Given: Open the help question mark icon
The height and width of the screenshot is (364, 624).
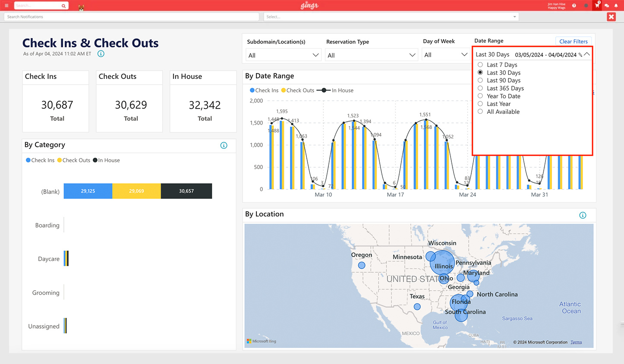Looking at the screenshot, I should pos(574,6).
